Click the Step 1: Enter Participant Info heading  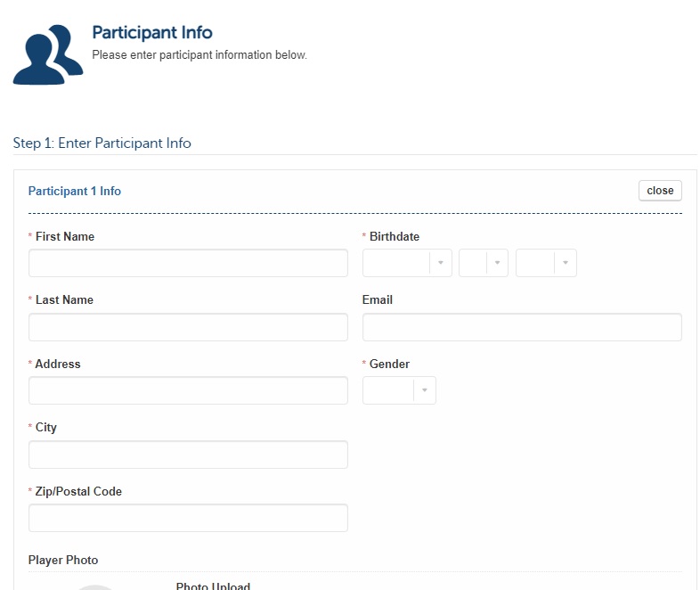(x=102, y=143)
